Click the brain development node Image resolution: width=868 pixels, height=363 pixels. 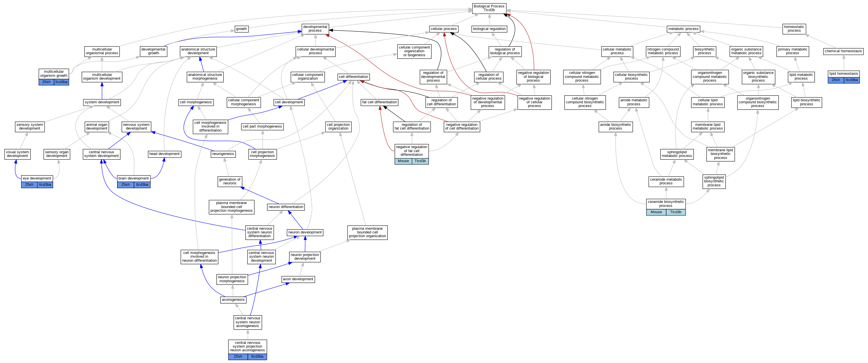[133, 178]
